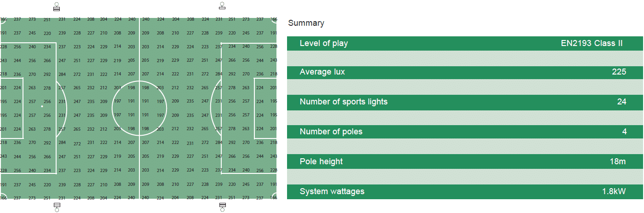The height and width of the screenshot is (213, 644).
Task: Click the 1.8kW wattage value
Action: click(x=614, y=192)
